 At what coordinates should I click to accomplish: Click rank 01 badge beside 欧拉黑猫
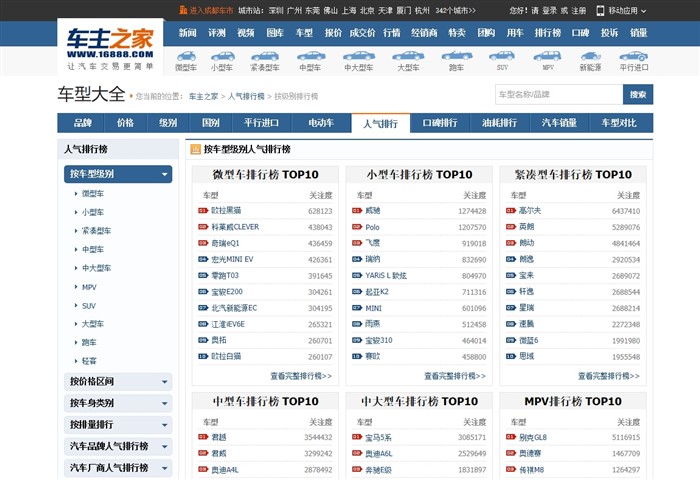click(x=203, y=210)
